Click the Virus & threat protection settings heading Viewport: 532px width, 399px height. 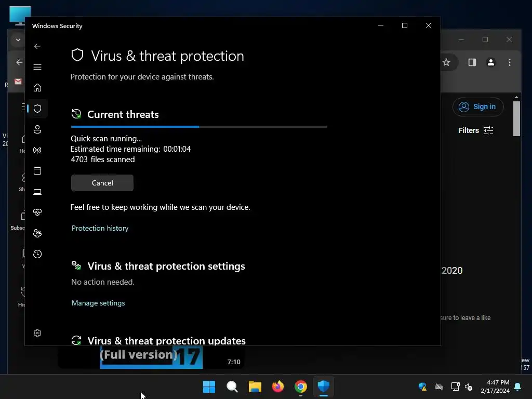pos(166,266)
